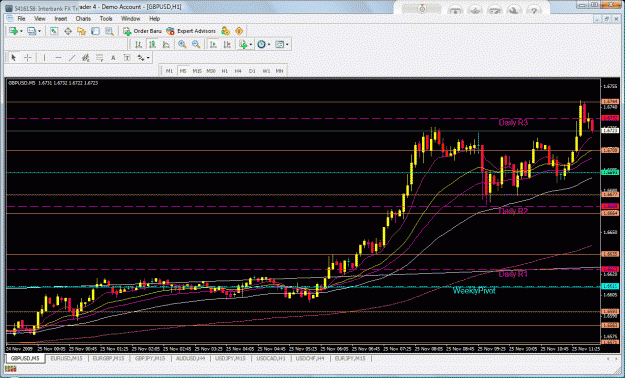Switch to M5 timeframe
The width and height of the screenshot is (625, 378).
tap(183, 71)
